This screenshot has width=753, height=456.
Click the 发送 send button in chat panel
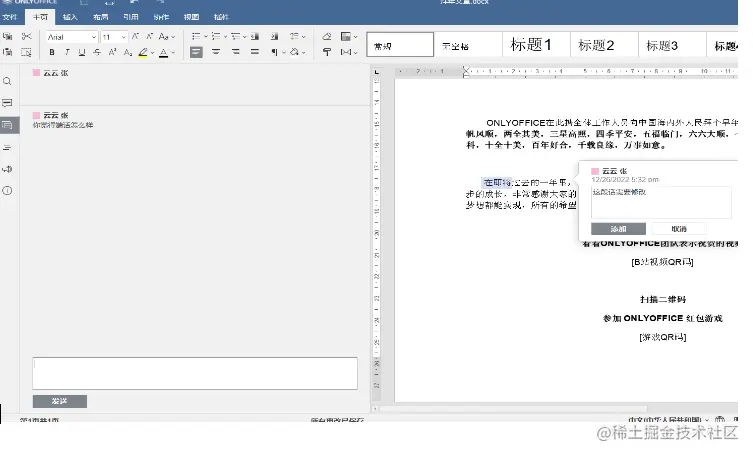point(60,401)
